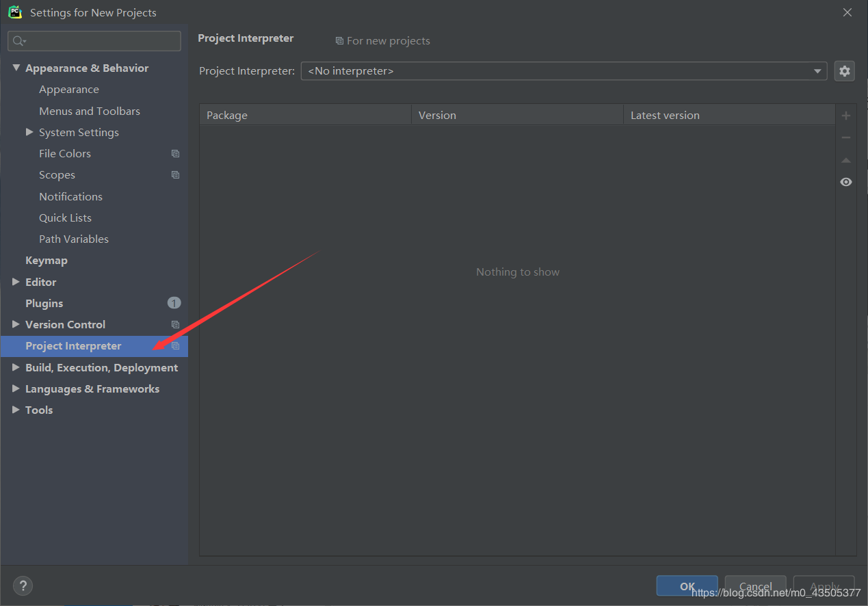Collapse the Appearance & Behavior section
The image size is (868, 606).
[16, 68]
